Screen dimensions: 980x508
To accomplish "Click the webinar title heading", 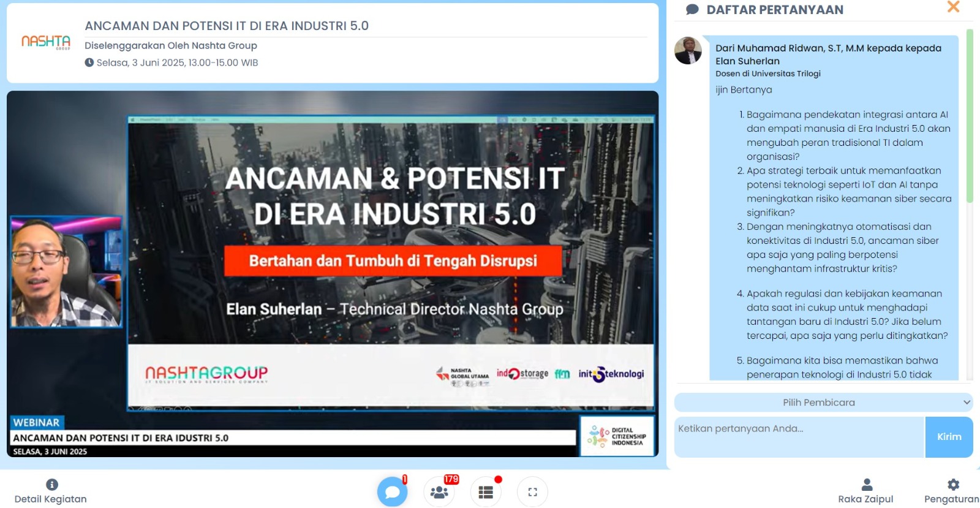I will pos(227,26).
